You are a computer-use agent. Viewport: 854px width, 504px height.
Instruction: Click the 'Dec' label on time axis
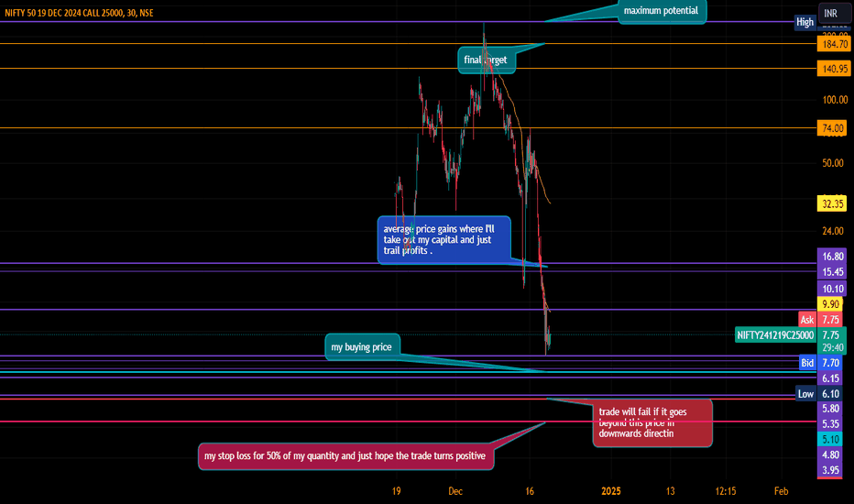coord(455,491)
